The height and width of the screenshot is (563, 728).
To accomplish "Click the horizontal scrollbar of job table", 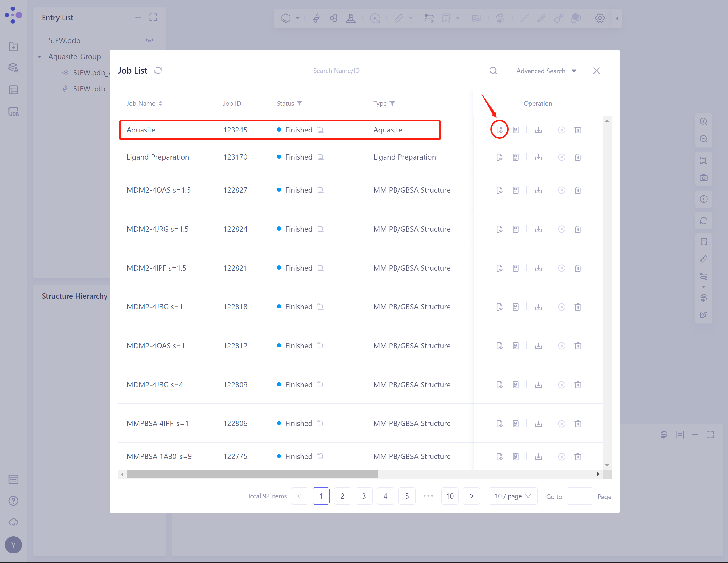I will pos(252,474).
